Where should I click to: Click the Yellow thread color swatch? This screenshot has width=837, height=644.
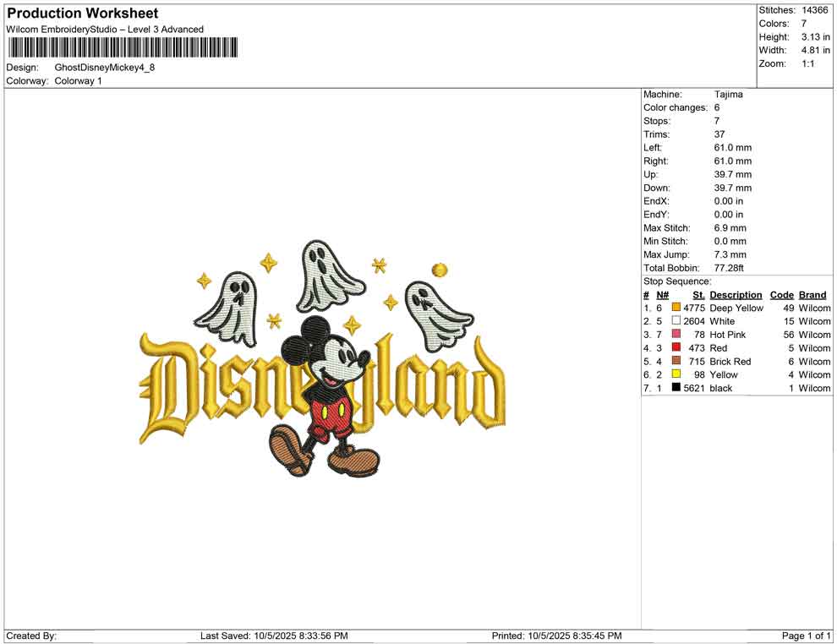[676, 374]
